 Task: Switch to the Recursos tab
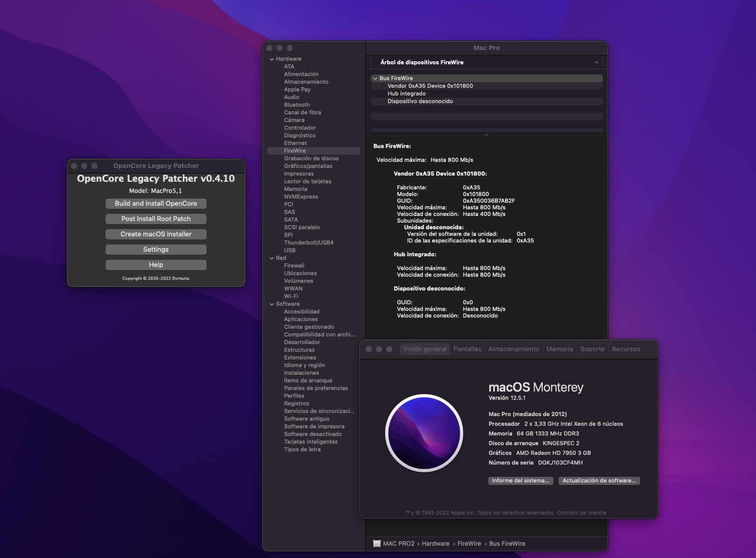626,349
